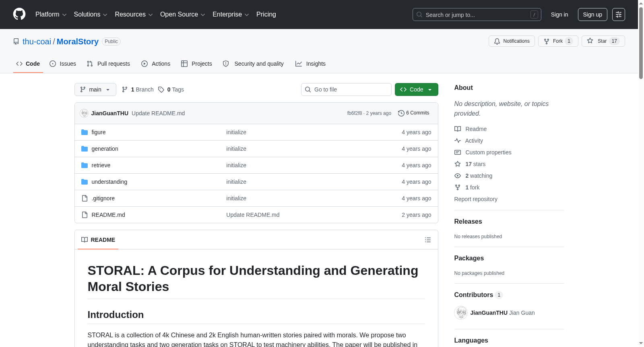Image resolution: width=644 pixels, height=347 pixels.
Task: Expand the Resources menu
Action: [x=134, y=15]
